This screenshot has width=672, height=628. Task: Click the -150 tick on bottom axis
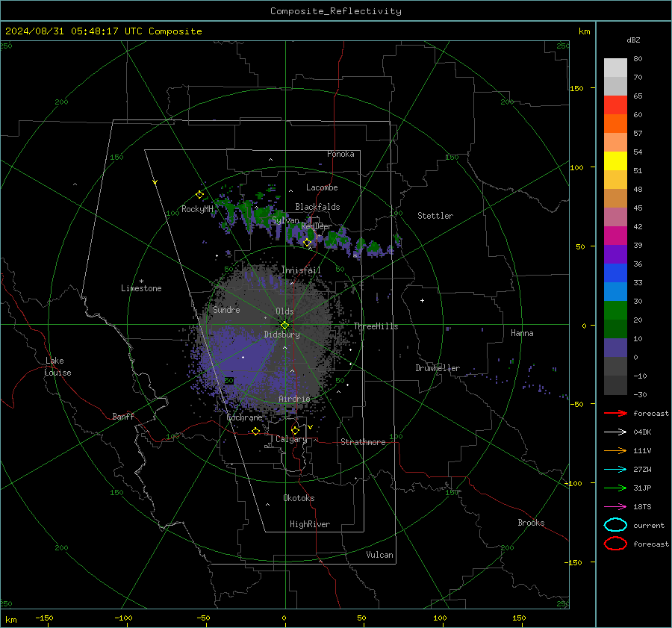pyautogui.click(x=44, y=618)
